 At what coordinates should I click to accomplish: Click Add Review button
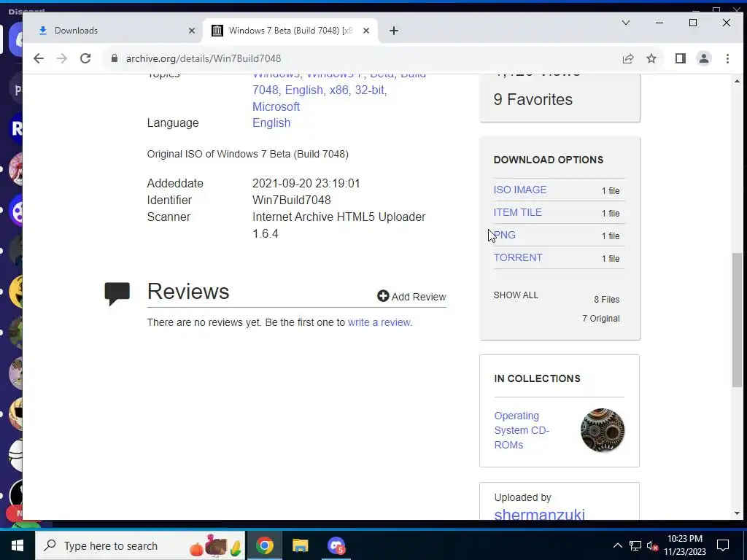411,297
